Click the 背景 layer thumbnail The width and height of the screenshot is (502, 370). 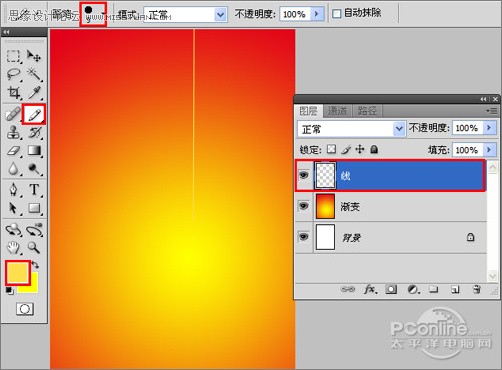pyautogui.click(x=325, y=237)
